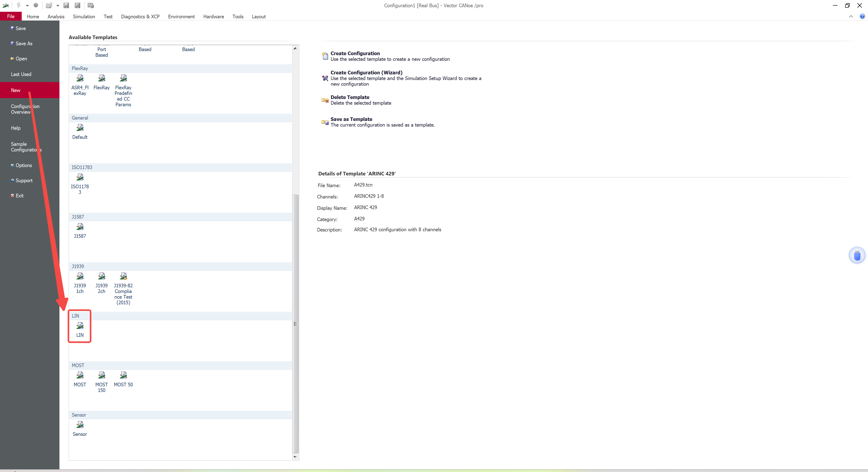Collapse the ribbon with the chevron arrow
Screen dimensions: 868x472
[851, 17]
